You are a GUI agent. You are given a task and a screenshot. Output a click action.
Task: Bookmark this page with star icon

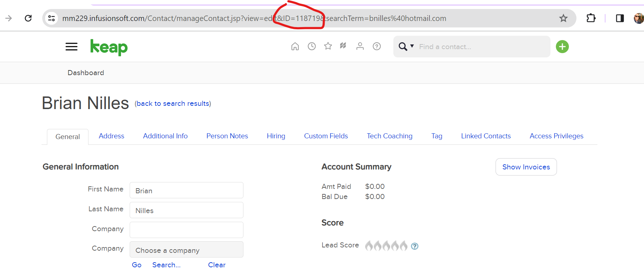pos(563,18)
